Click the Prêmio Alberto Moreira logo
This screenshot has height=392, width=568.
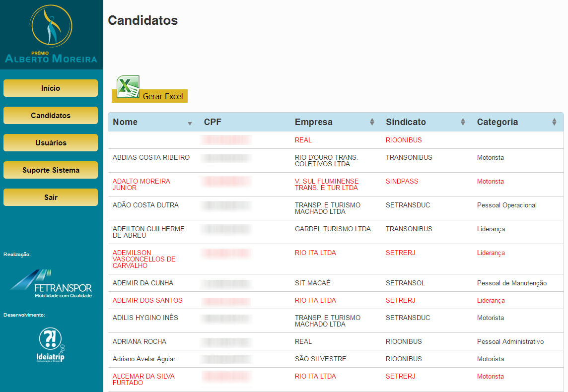pos(51,35)
